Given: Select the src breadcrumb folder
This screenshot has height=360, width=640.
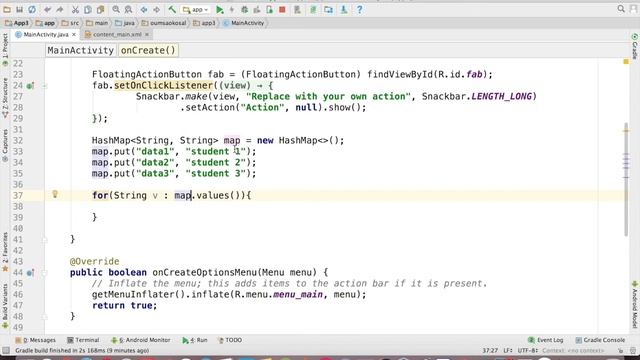Looking at the screenshot, I should tap(70, 23).
